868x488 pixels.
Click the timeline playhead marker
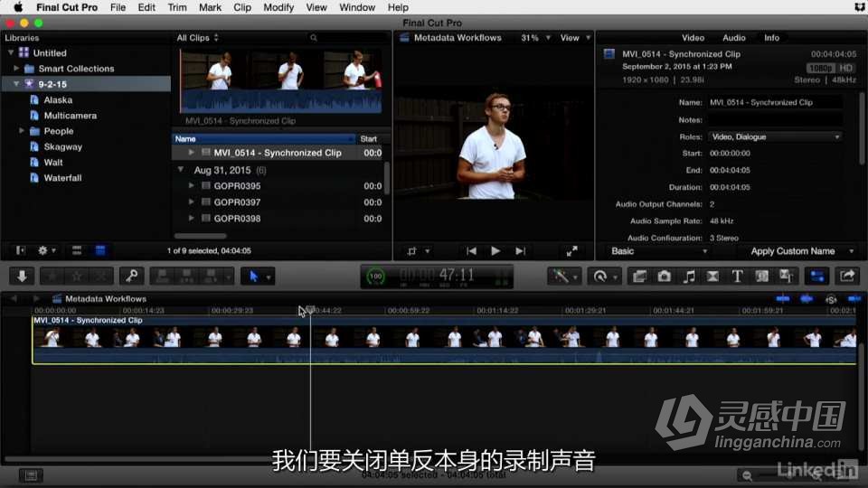click(x=310, y=310)
